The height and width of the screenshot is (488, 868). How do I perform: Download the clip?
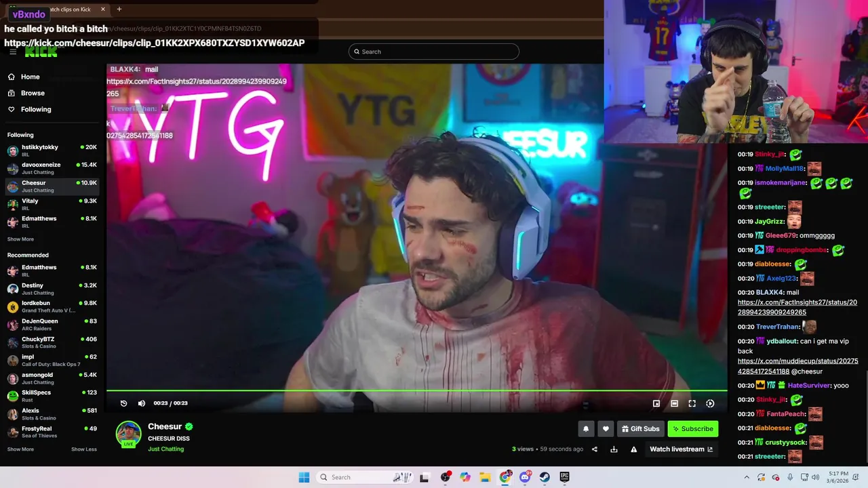tap(614, 449)
